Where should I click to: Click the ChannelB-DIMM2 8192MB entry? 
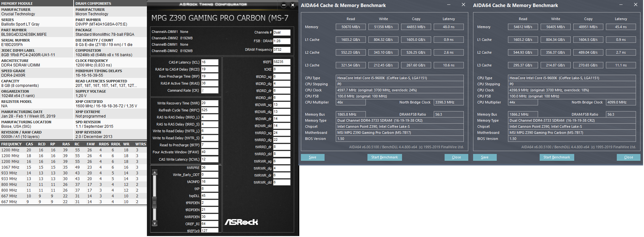click(172, 51)
